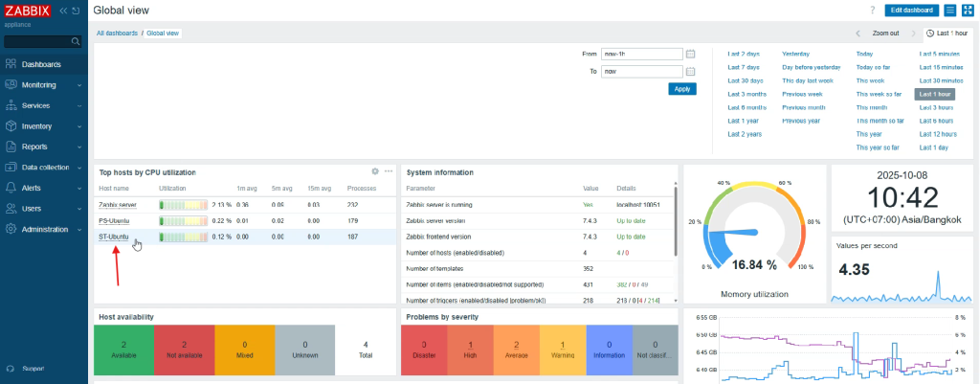Click the From time input field

[x=641, y=54]
